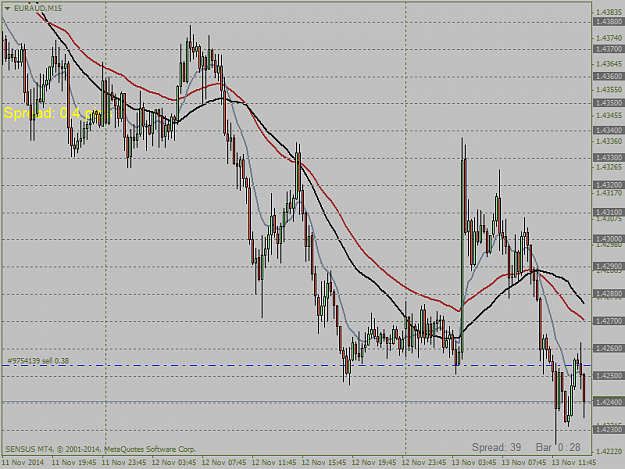Select the '#9754139 sell 0.38' order label
Viewport: 625px width, 469px height.
tap(38, 361)
